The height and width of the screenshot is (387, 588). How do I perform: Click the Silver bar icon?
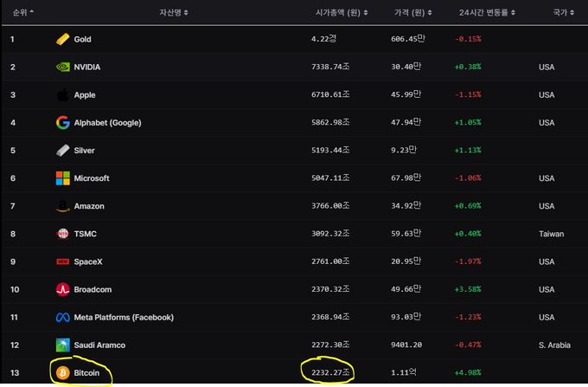pyautogui.click(x=62, y=150)
